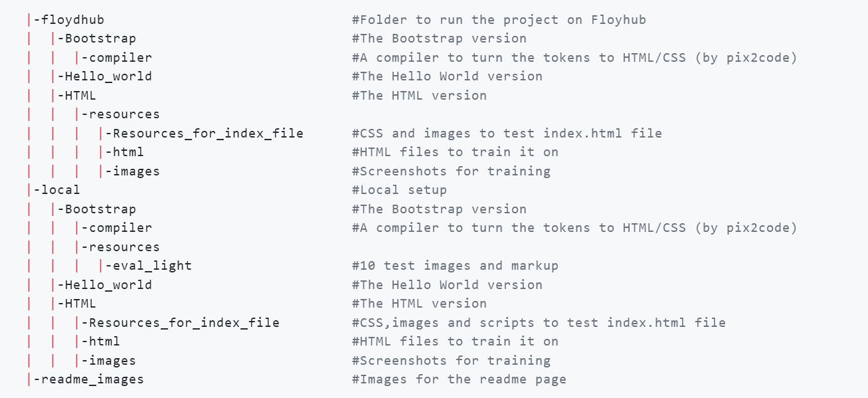Click '#Images for the readme page' comment

click(x=459, y=379)
